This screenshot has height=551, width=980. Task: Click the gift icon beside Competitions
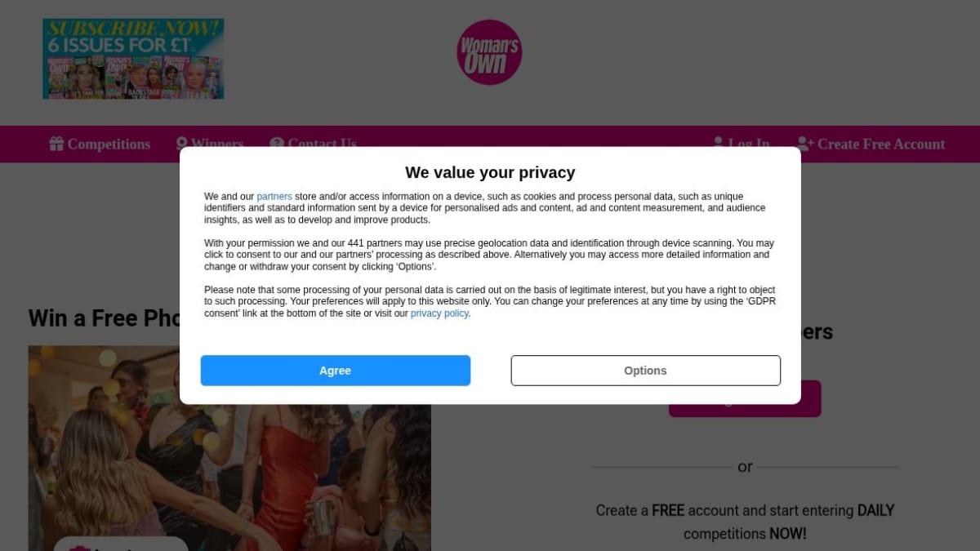[56, 144]
